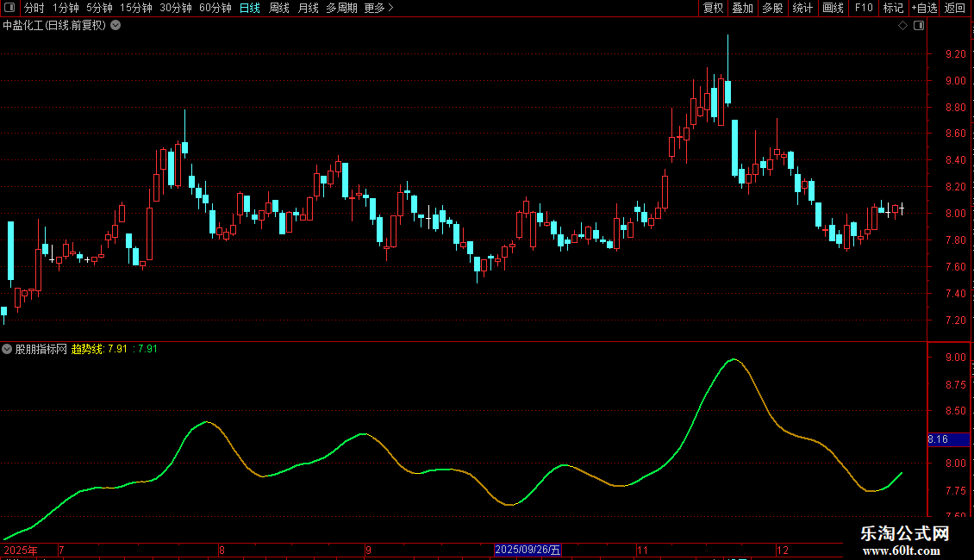Click the 标记 mark button

tap(893, 8)
